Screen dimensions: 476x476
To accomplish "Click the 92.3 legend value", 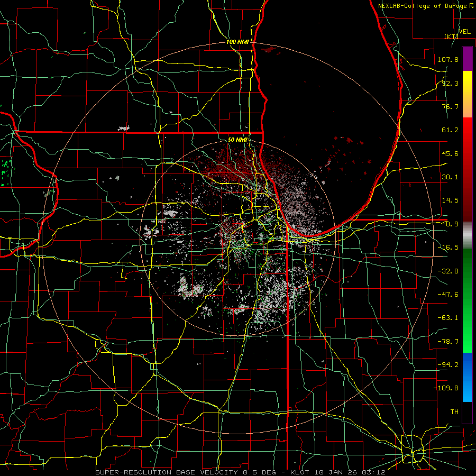I will point(450,83).
